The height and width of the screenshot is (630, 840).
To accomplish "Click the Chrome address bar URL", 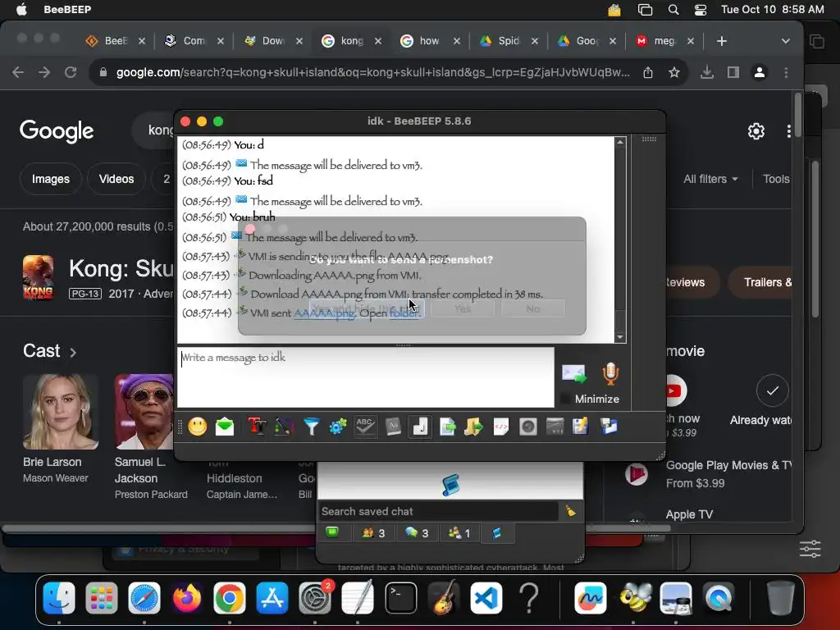I will pos(373,72).
